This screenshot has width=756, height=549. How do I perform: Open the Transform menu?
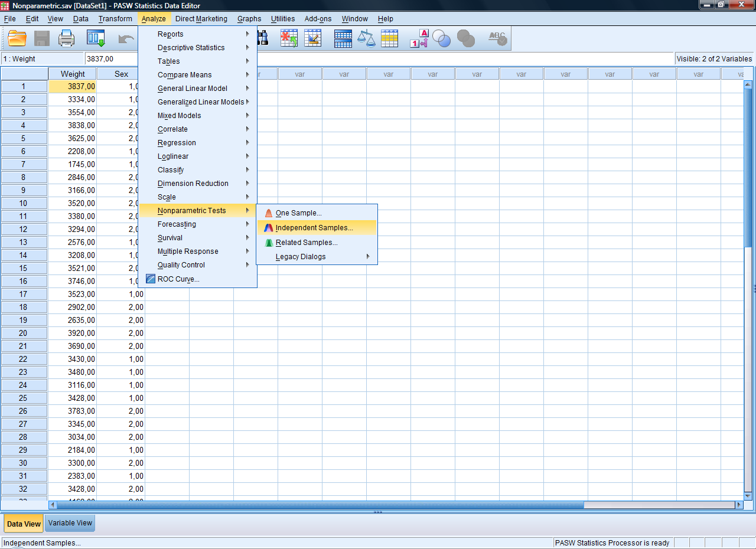coord(115,19)
